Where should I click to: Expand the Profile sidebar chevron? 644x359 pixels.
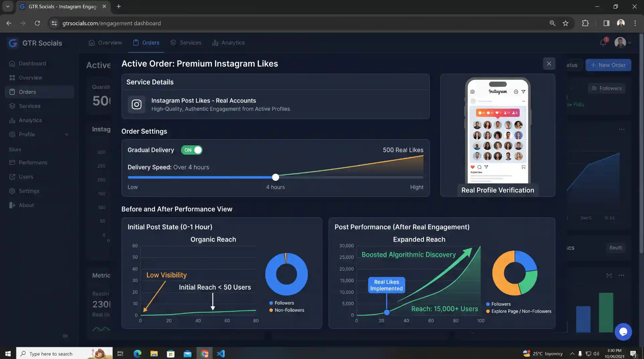point(67,135)
